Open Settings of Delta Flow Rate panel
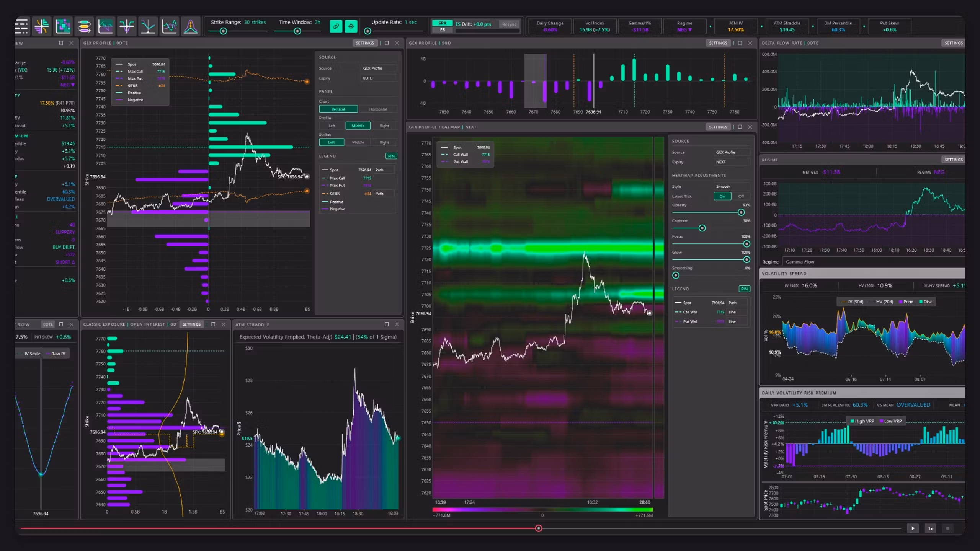Screen dimensions: 980x551 (953, 43)
